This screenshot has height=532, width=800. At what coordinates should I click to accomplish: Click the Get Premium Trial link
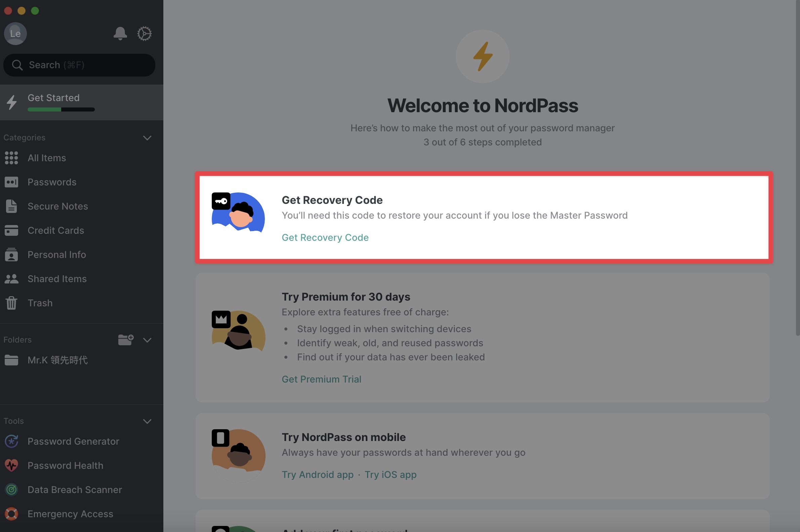coord(321,379)
